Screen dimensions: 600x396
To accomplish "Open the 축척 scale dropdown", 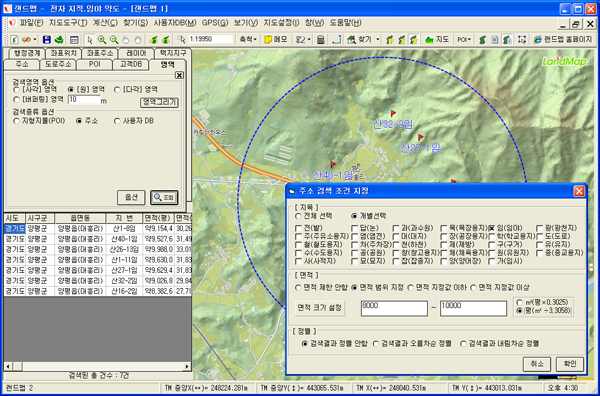I will [248, 39].
